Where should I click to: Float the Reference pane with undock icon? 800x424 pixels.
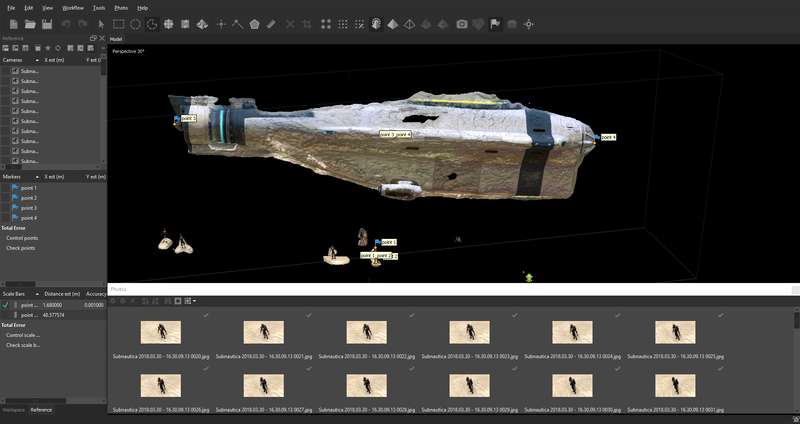pos(93,38)
